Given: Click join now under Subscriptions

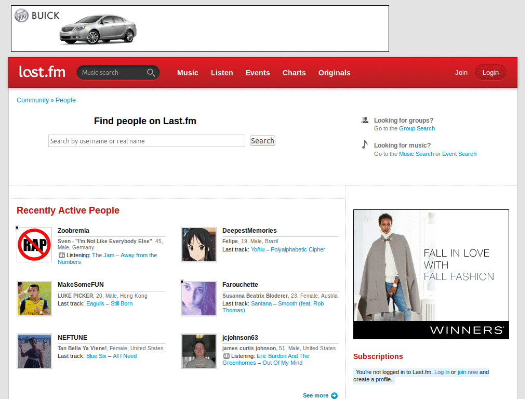Looking at the screenshot, I should (468, 372).
